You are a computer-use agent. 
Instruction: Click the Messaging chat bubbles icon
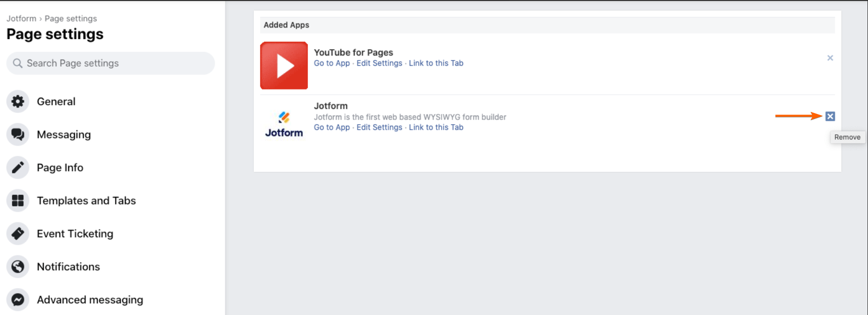(18, 134)
